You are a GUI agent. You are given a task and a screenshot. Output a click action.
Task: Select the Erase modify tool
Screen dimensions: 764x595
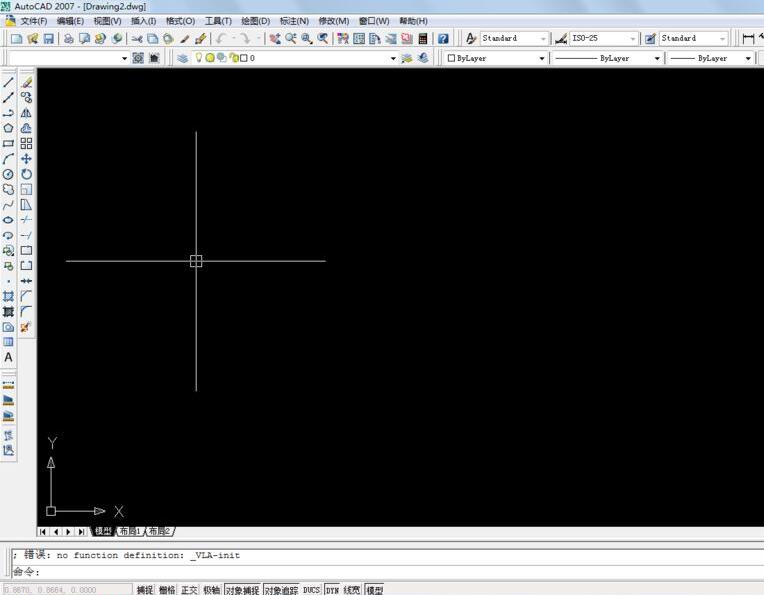click(x=26, y=82)
